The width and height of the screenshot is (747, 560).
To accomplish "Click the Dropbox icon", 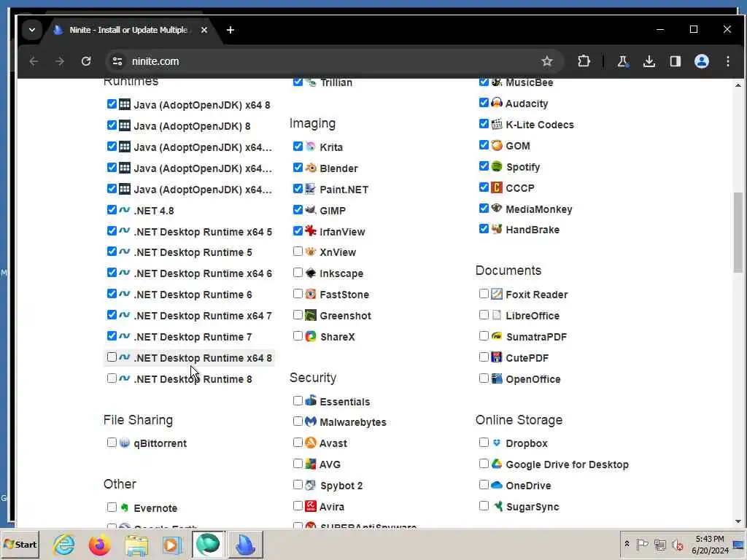I will click(496, 443).
